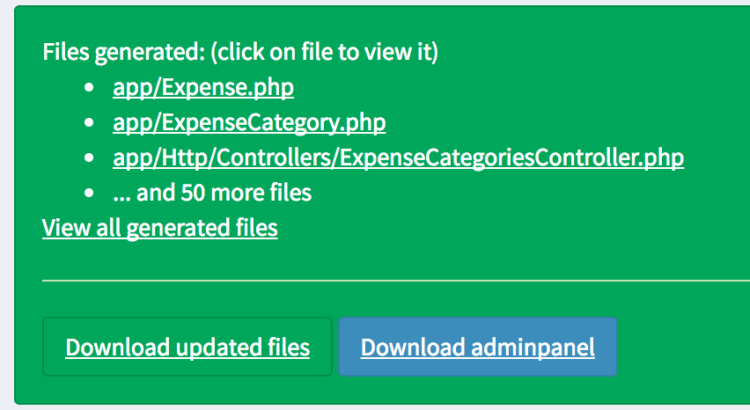The image size is (750, 410).
Task: Click the View all generated files link
Action: click(x=160, y=228)
